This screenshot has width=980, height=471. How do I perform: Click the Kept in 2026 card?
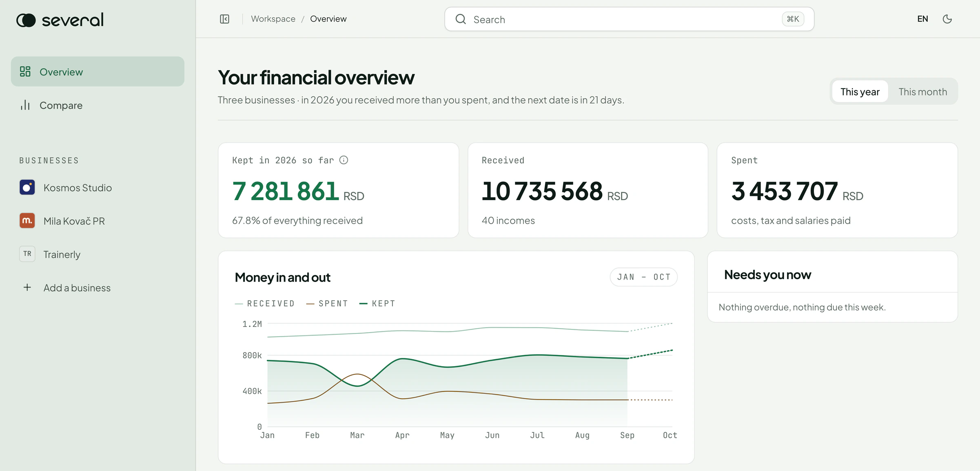tap(338, 190)
